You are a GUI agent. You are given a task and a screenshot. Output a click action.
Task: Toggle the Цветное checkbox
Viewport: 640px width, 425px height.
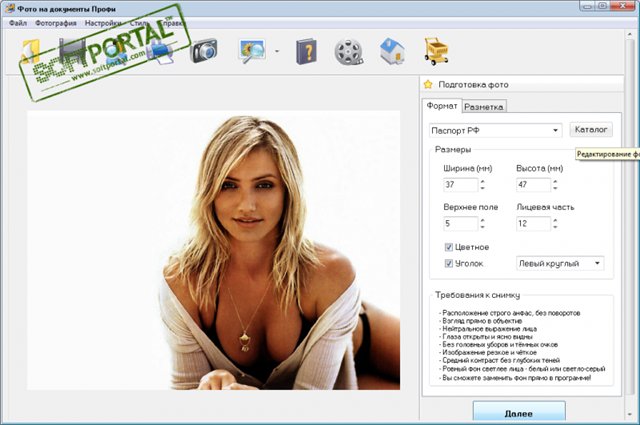pyautogui.click(x=449, y=247)
